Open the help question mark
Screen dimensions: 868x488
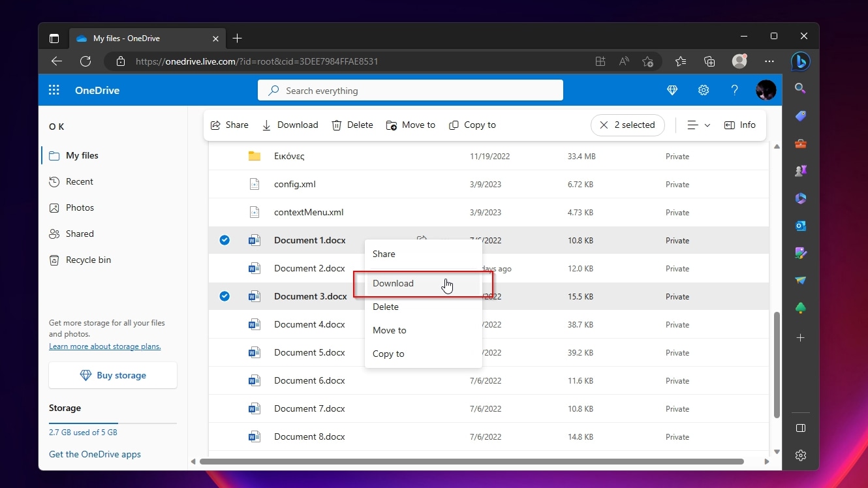pyautogui.click(x=734, y=91)
